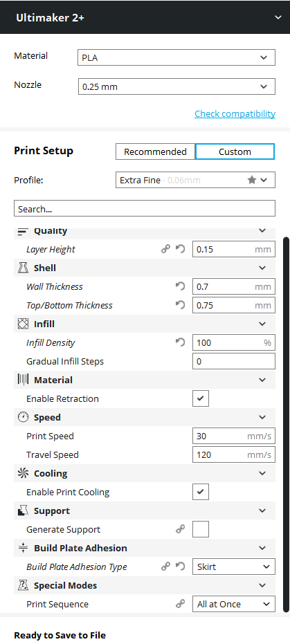Enable the Generate Support checkbox

(x=201, y=529)
